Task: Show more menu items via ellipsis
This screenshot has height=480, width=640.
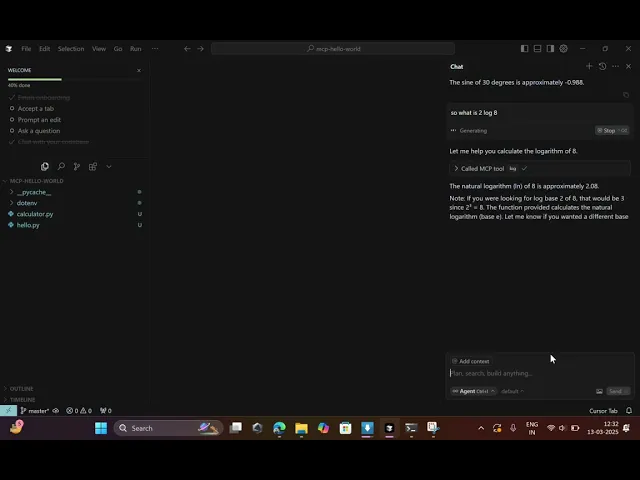Action: point(155,49)
